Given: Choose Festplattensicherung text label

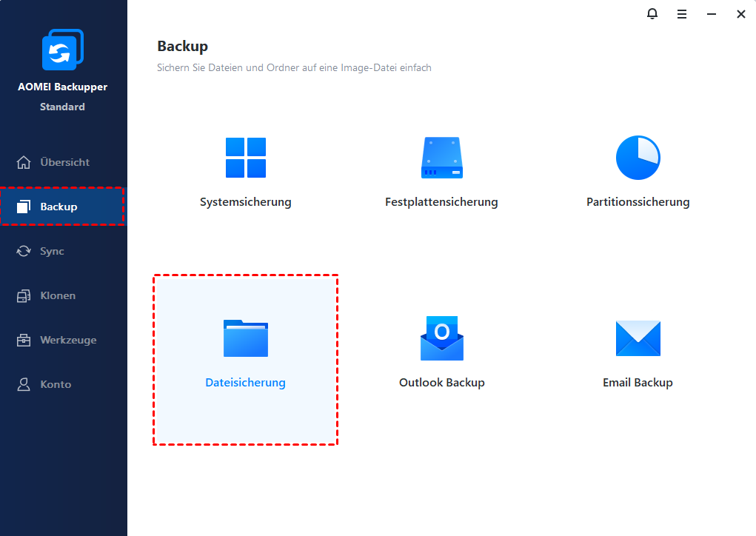Looking at the screenshot, I should (441, 202).
